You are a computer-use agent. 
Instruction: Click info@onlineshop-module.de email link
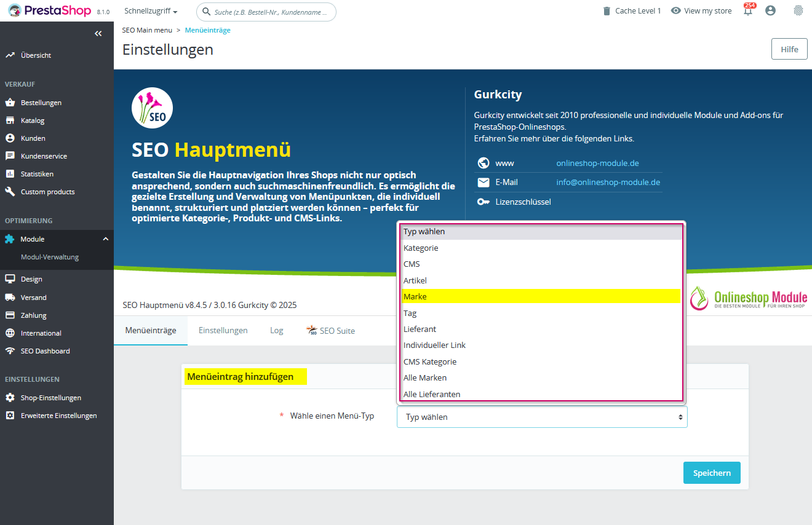pos(608,182)
